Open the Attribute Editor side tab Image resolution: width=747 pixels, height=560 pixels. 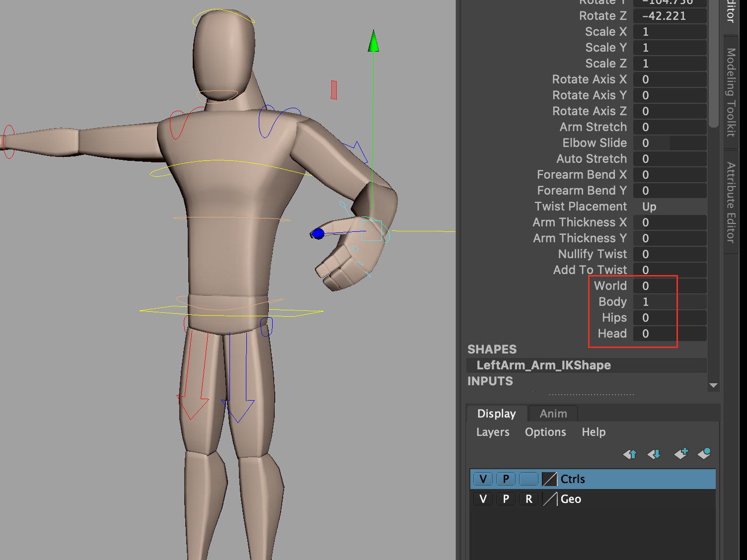point(731,202)
